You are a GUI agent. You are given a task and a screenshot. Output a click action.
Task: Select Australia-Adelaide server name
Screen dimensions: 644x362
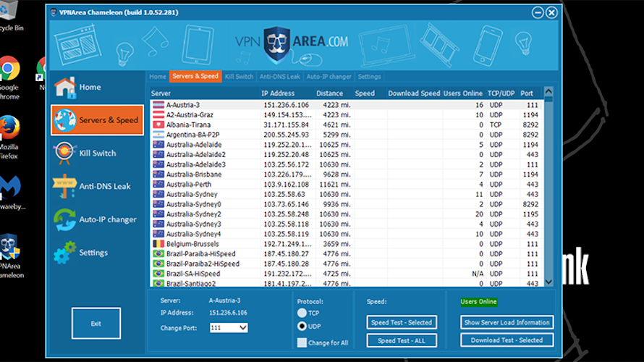click(194, 145)
